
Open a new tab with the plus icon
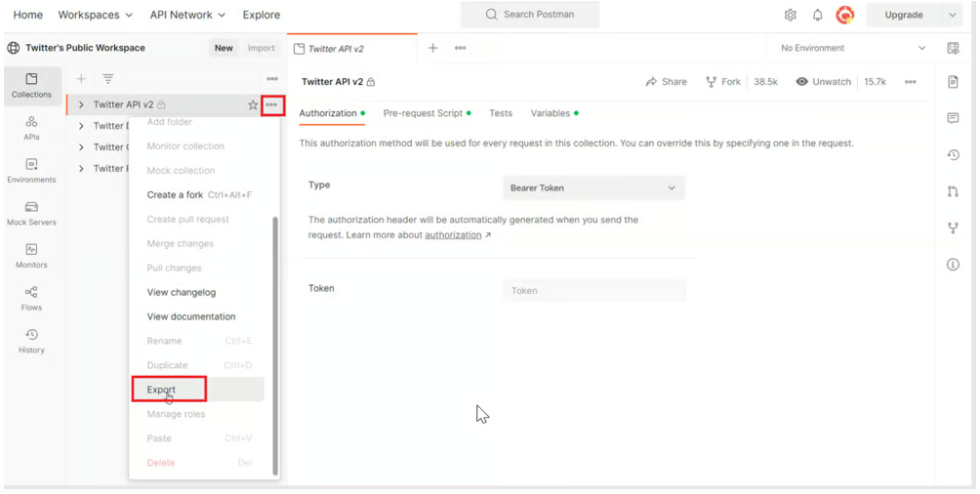point(432,48)
